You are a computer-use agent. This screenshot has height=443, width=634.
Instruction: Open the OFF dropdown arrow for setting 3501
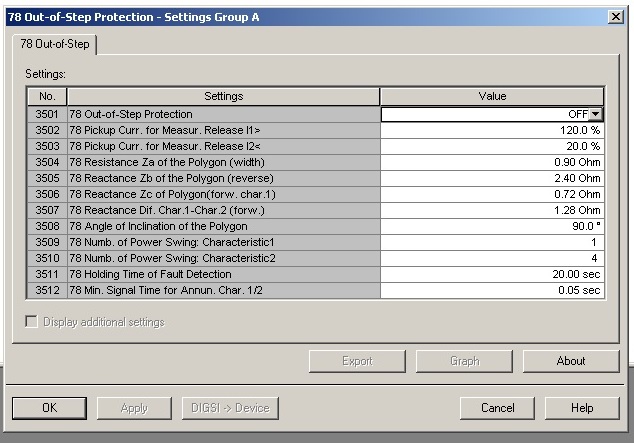click(595, 114)
